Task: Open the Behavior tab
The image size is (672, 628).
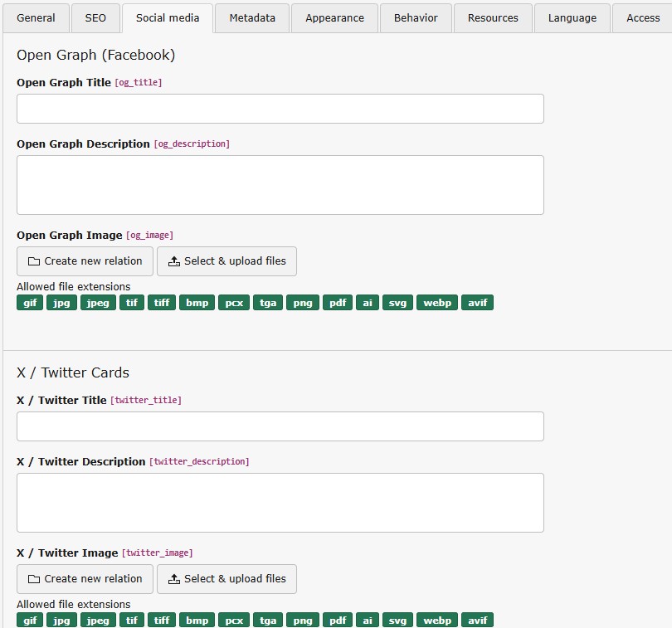Action: (x=416, y=17)
